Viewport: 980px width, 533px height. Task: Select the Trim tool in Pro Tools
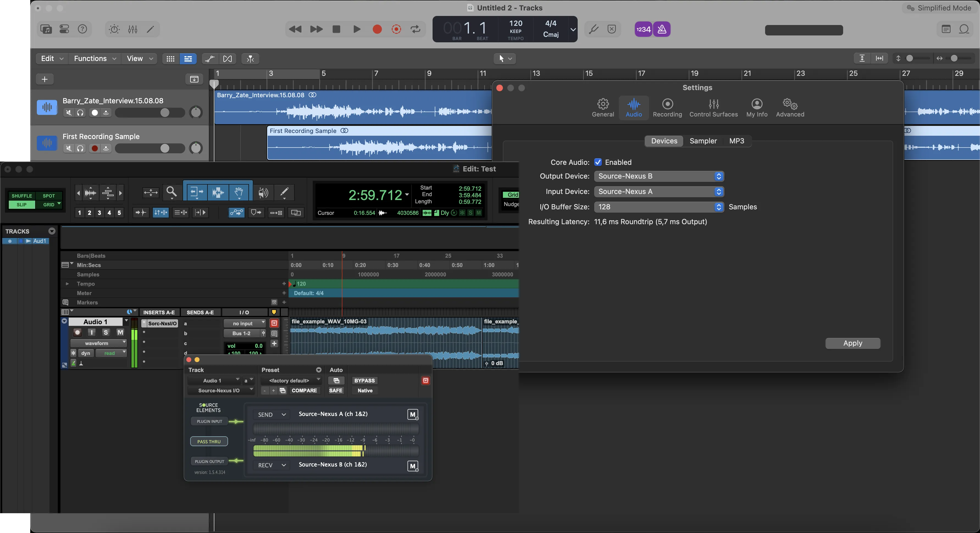point(196,192)
